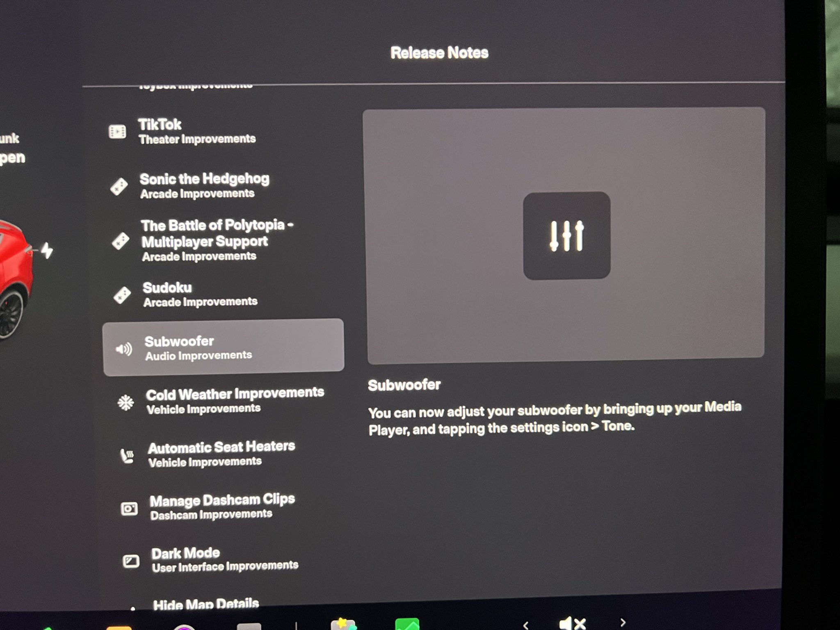Click the Automatic Seat Heaters seat icon
The image size is (840, 630).
pos(127,456)
